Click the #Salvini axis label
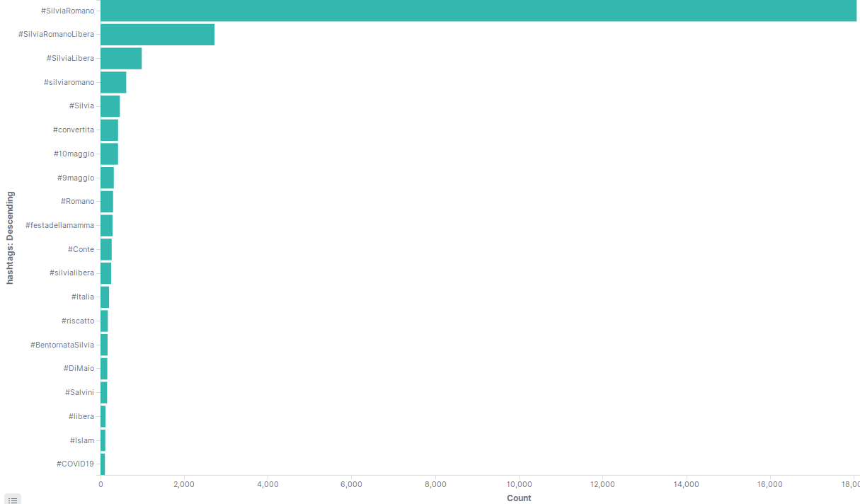 pos(79,392)
